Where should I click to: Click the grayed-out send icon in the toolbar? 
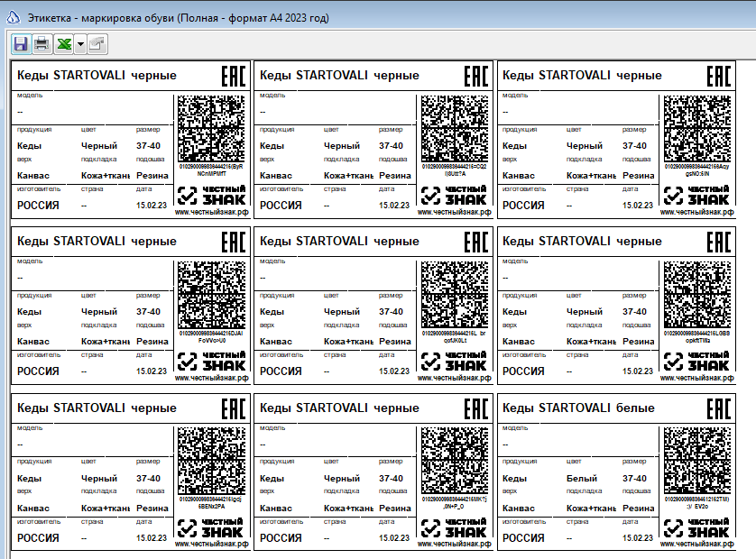97,44
